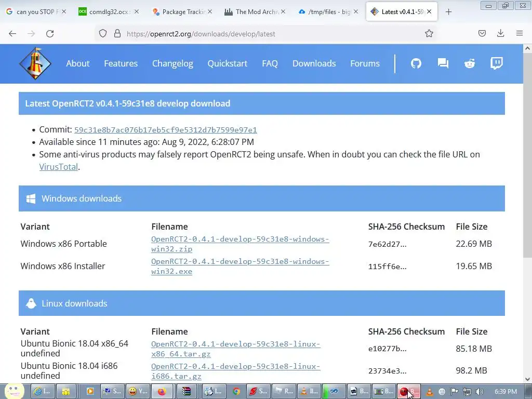Open the Twitch icon link
Image resolution: width=532 pixels, height=399 pixels.
pyautogui.click(x=496, y=63)
